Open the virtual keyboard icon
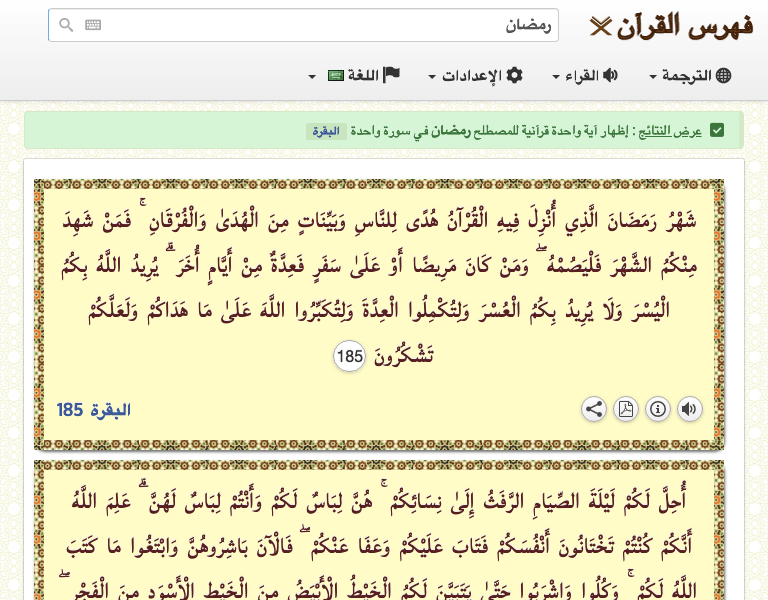The image size is (768, 600). pyautogui.click(x=93, y=25)
